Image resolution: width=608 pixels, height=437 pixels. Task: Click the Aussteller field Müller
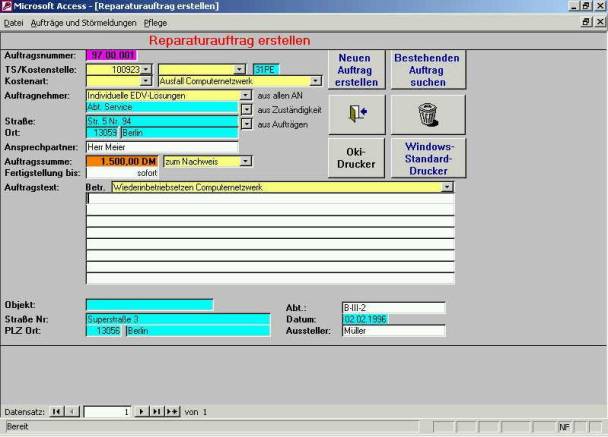coord(394,331)
